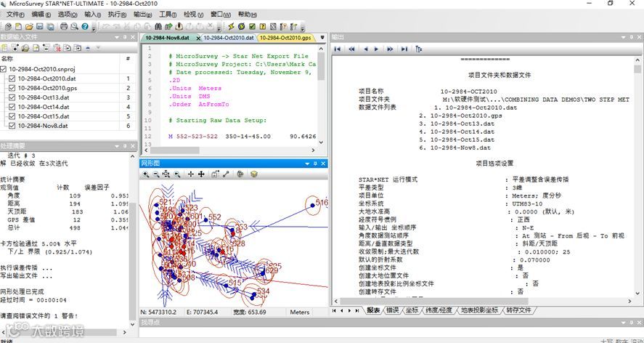
Task: Click the Save disk icon in main toolbar
Action: click(x=40, y=27)
